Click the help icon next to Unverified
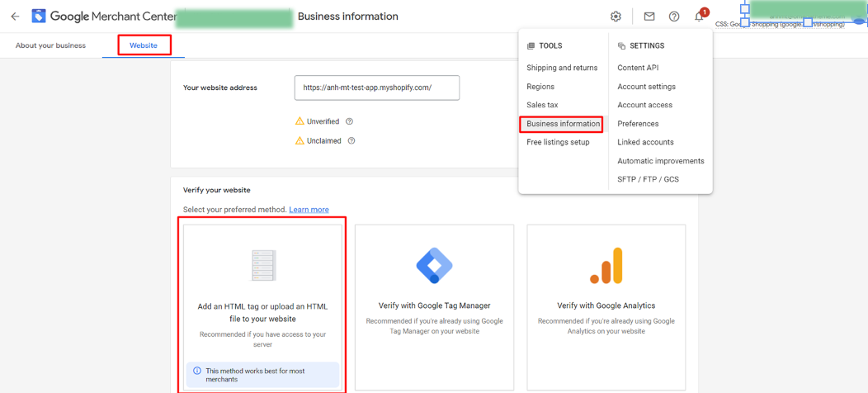Image resolution: width=868 pixels, height=393 pixels. pos(349,121)
